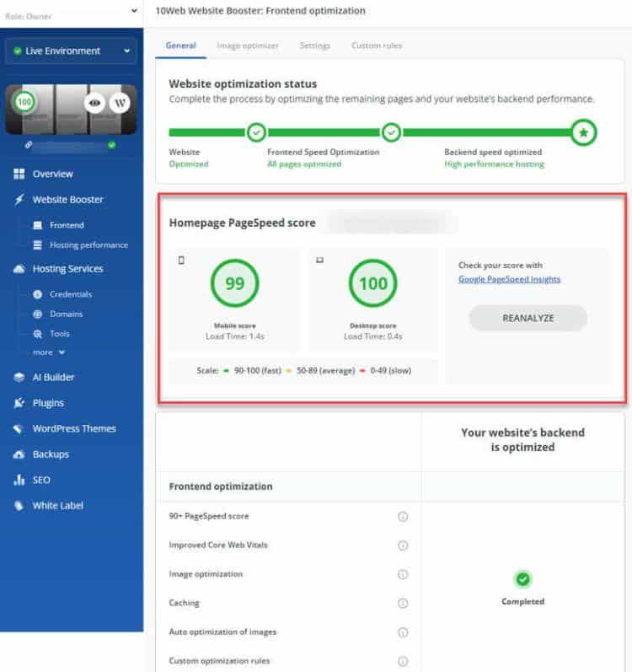
Task: Click the Backups cloud icon
Action: pos(19,454)
